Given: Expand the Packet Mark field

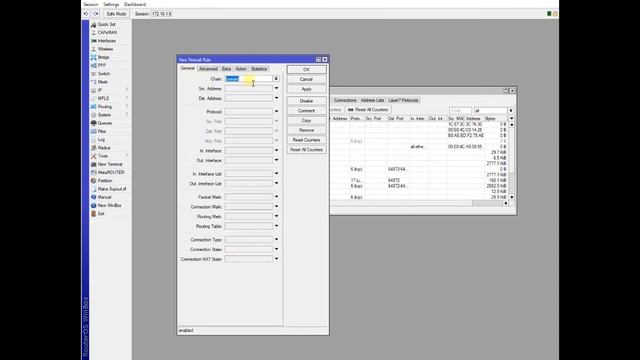Looking at the screenshot, I should pos(276,197).
